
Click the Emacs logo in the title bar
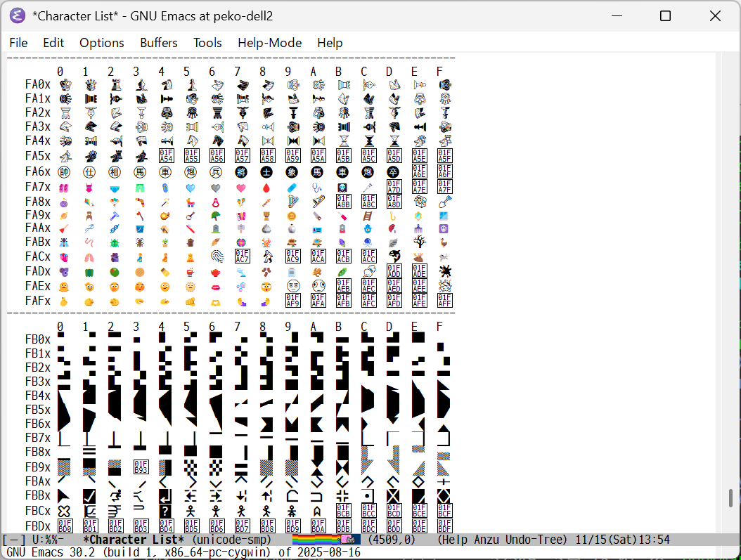(17, 15)
